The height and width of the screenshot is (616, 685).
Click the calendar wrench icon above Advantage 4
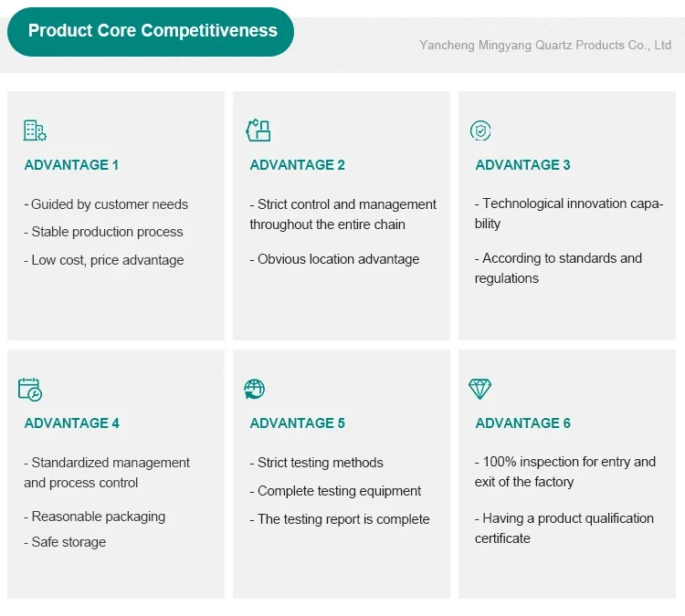tap(30, 390)
